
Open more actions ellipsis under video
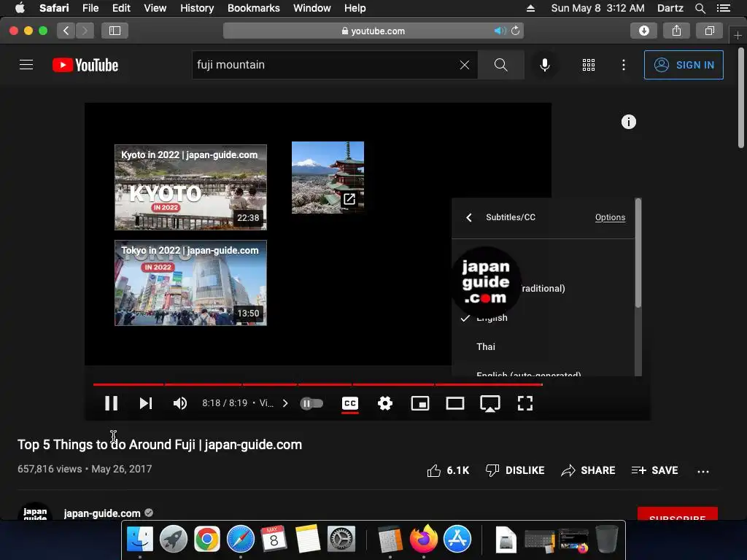pyautogui.click(x=703, y=472)
